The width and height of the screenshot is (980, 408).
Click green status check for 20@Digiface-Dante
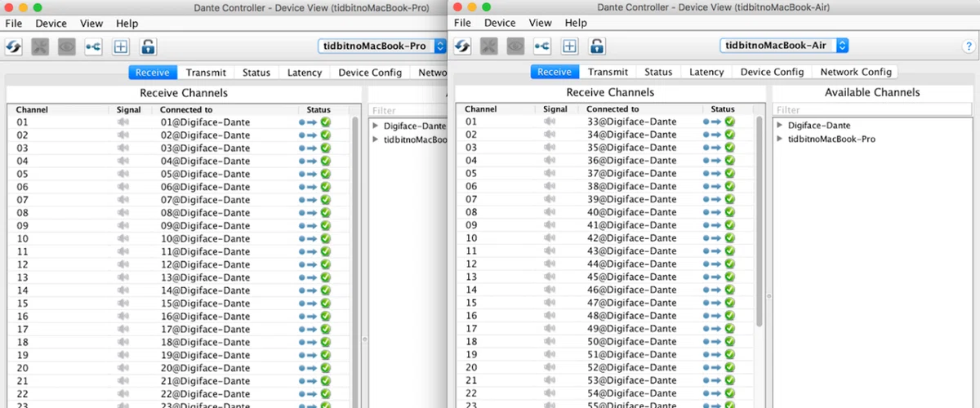[325, 368]
